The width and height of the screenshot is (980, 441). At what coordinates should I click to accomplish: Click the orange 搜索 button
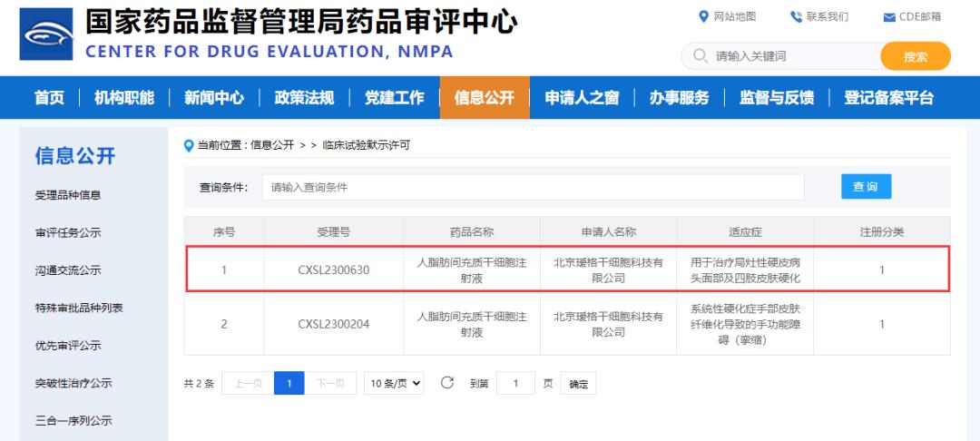click(x=915, y=56)
